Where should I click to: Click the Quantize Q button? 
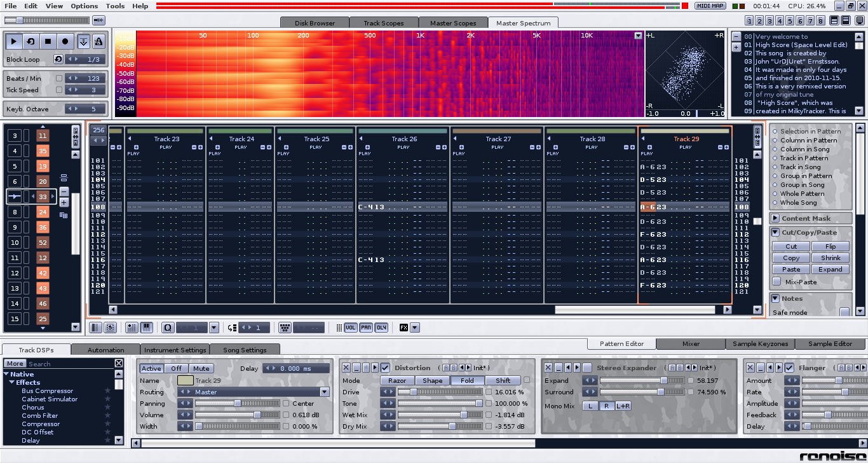point(168,328)
